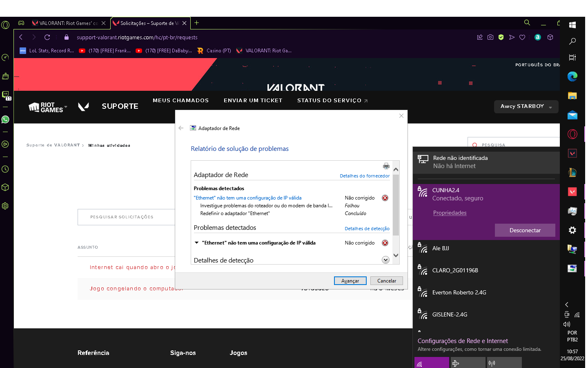
Task: Open Propriedades of CUNHA2.4 network
Action: 450,213
